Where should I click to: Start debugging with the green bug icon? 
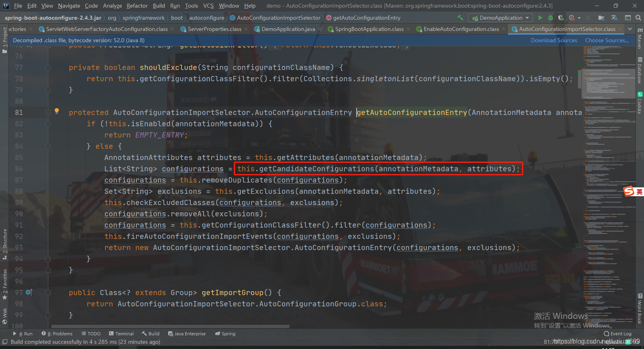point(550,18)
